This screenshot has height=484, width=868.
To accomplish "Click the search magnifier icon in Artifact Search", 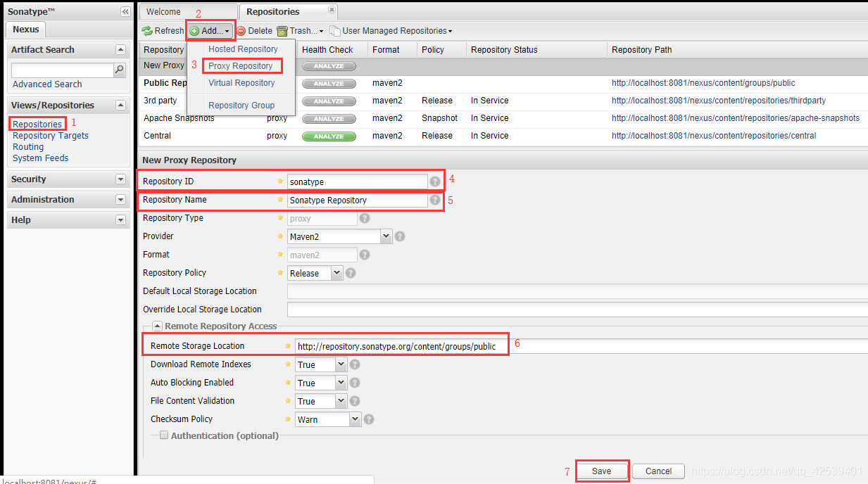I will 120,70.
